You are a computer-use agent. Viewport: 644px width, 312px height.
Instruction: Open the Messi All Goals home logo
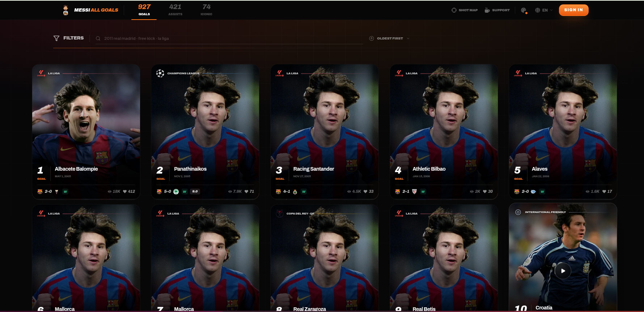pyautogui.click(x=90, y=10)
